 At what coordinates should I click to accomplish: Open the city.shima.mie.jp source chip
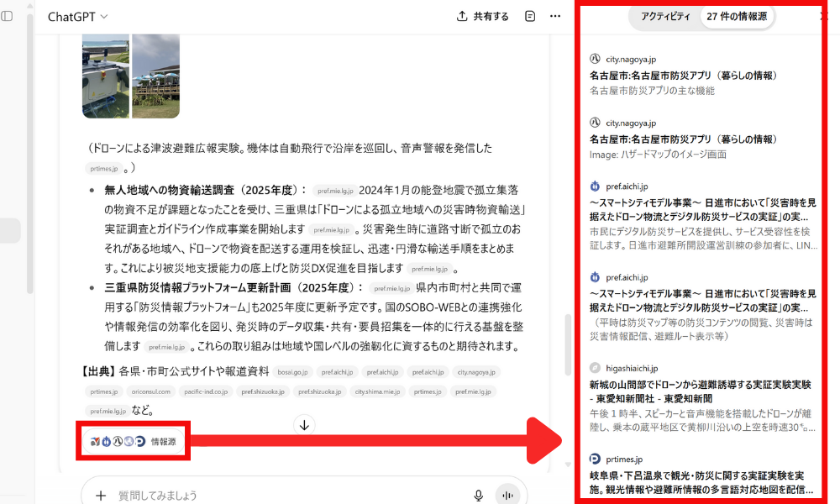tap(377, 391)
